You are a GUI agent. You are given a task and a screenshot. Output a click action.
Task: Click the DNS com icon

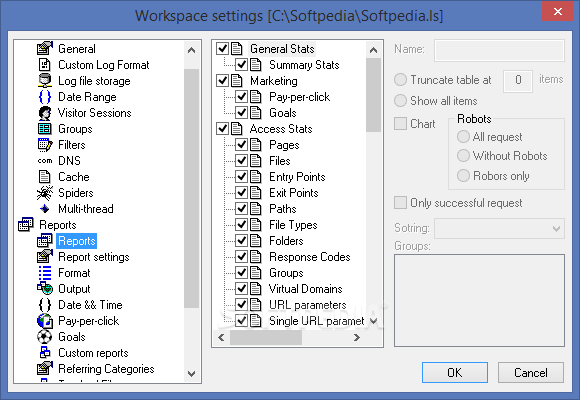pos(45,161)
